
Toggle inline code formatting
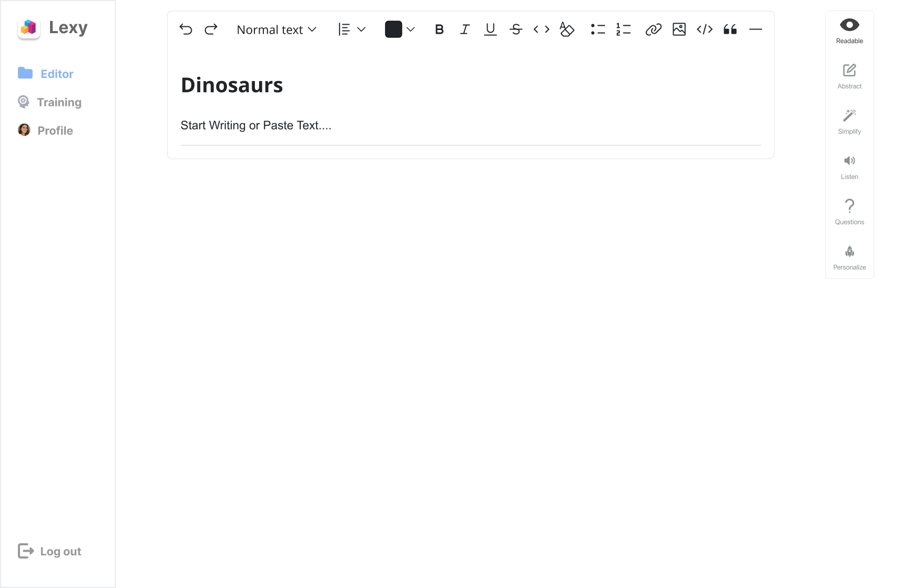point(541,29)
